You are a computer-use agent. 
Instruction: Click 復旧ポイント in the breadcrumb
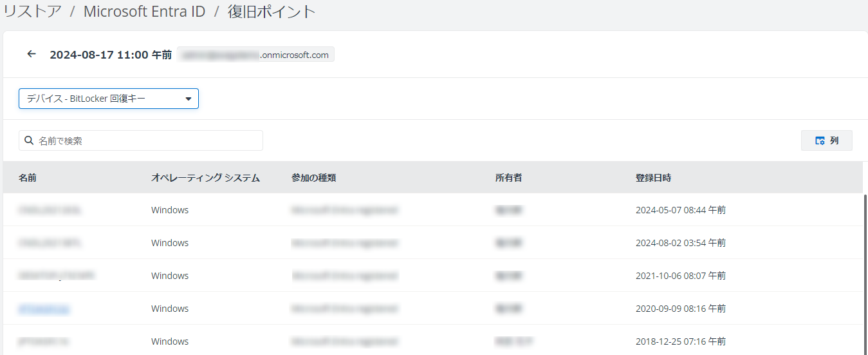point(272,12)
